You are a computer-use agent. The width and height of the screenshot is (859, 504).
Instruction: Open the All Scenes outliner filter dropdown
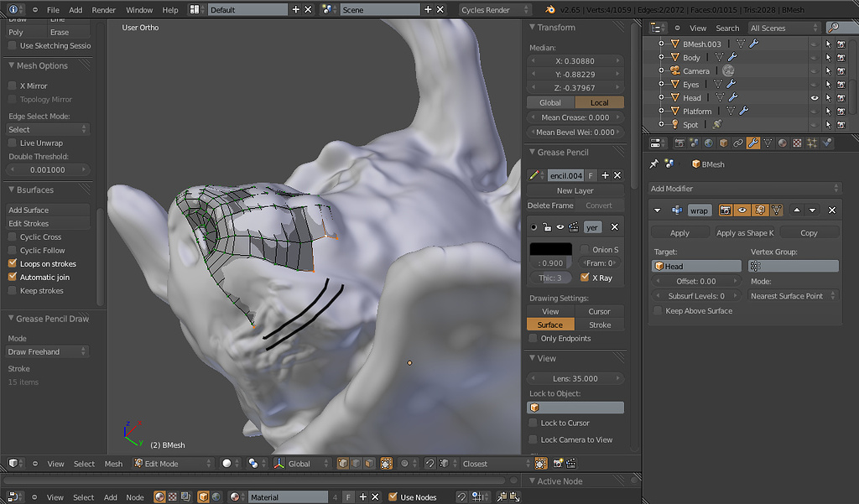pos(784,28)
